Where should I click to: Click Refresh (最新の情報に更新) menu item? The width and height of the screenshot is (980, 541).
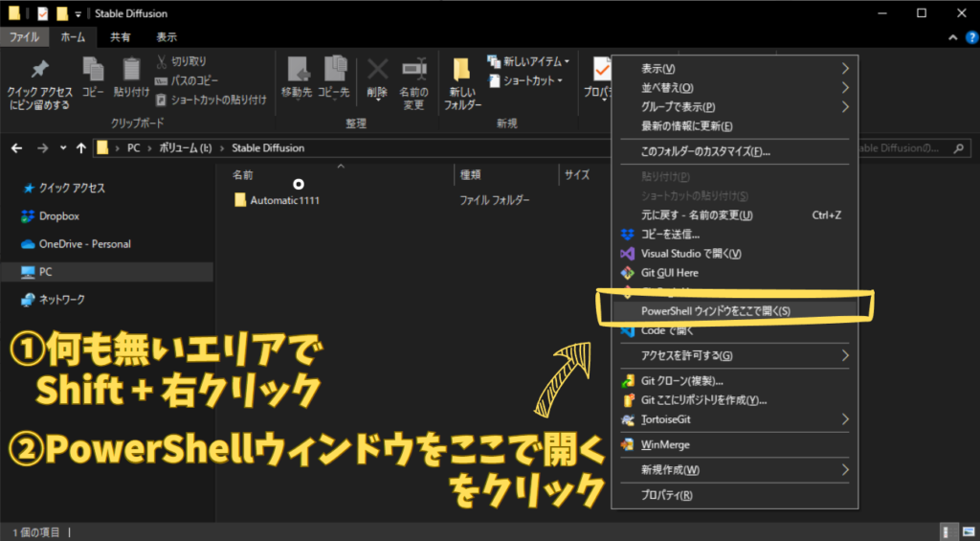[734, 125]
